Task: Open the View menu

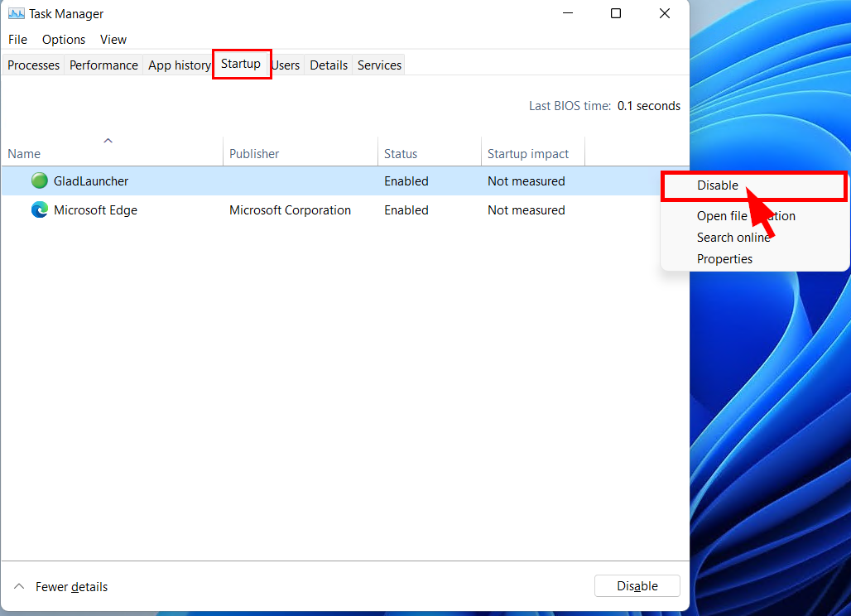Action: 113,40
